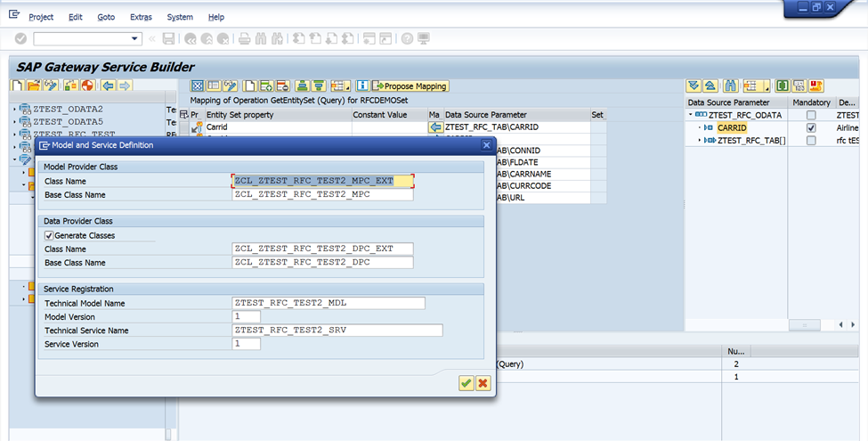Click the Technical Model Name field
Viewport: 868px width, 441px height.
click(329, 303)
